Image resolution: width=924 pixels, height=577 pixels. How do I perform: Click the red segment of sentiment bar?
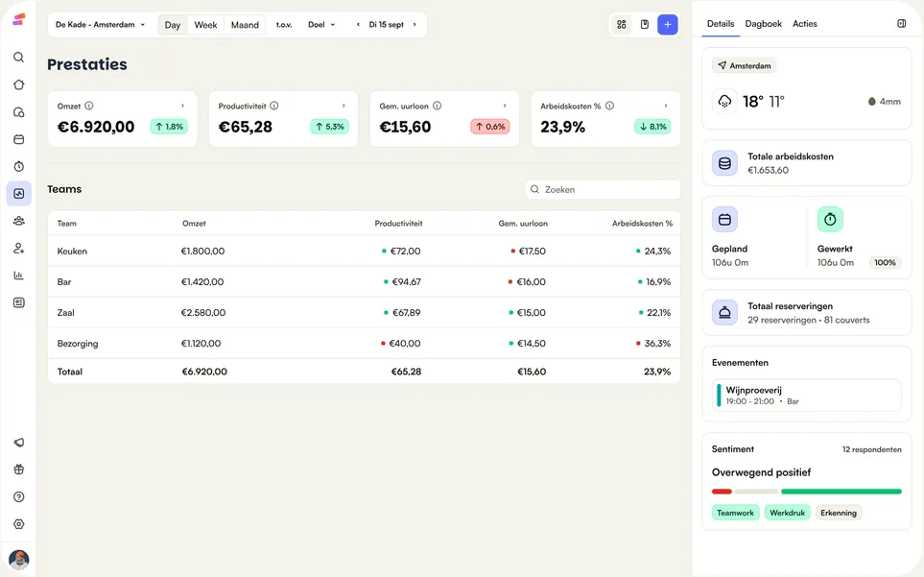pos(722,492)
